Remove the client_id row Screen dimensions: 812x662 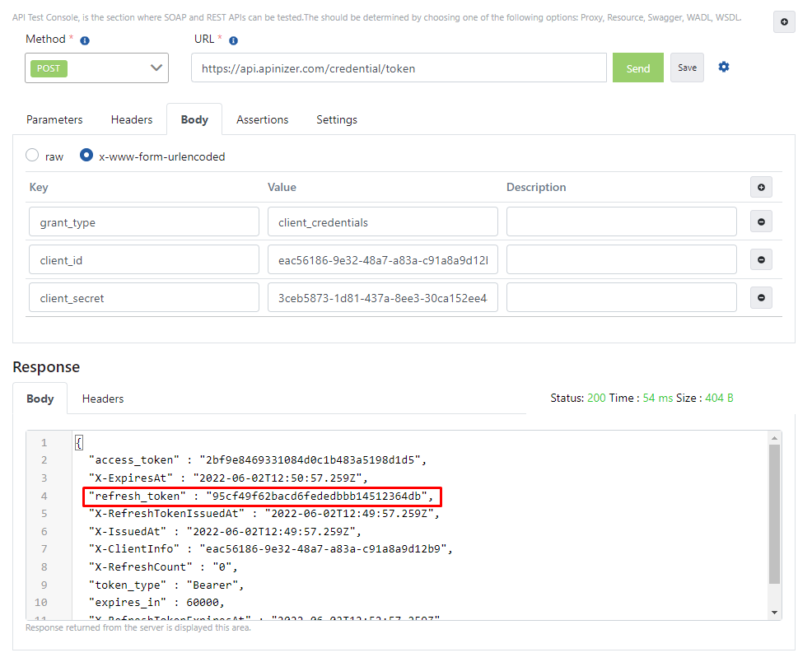(x=761, y=260)
